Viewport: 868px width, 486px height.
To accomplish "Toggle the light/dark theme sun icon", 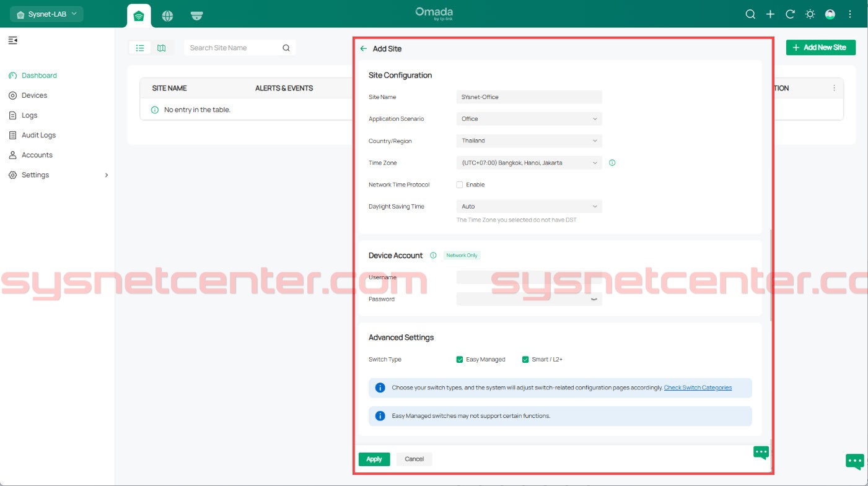I will pos(810,14).
